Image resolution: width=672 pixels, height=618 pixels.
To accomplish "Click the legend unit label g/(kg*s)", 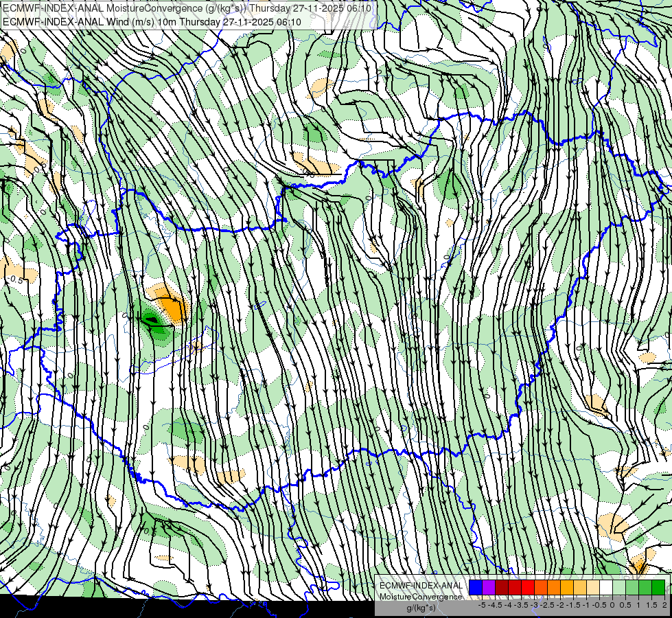I will click(421, 608).
